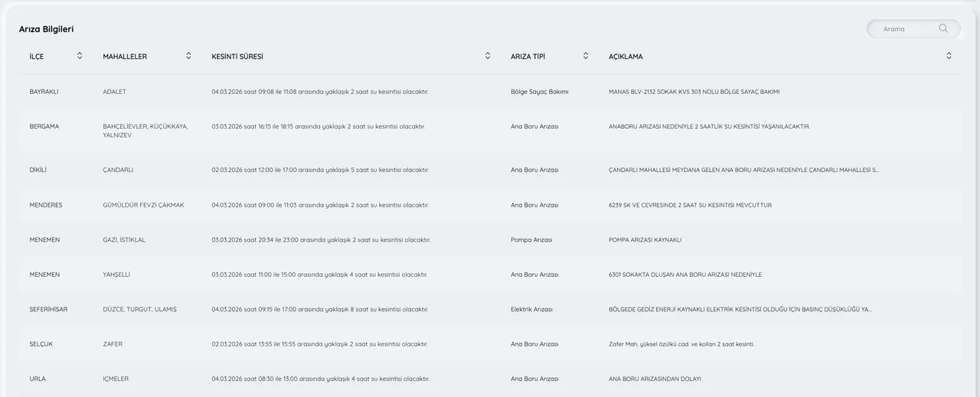Screen dimensions: 980x397
Task: Click the ARIZA TİPİ header label
Action: [x=528, y=57]
